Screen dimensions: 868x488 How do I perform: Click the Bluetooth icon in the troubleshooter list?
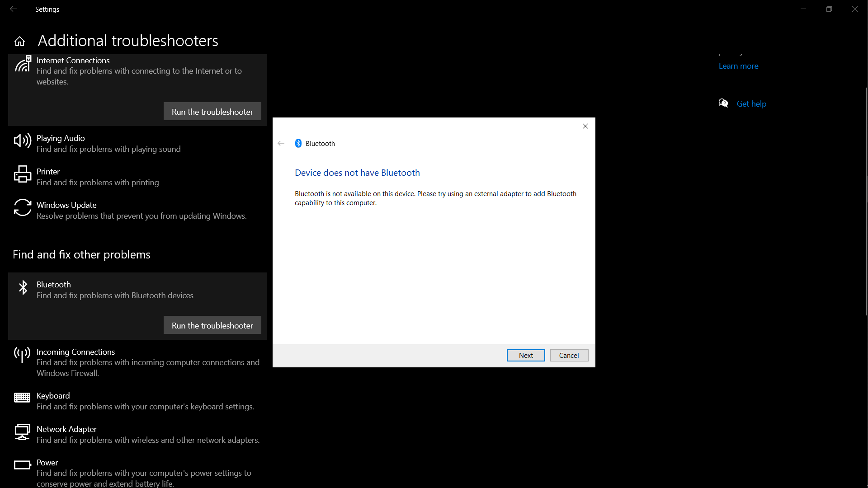[x=23, y=287]
